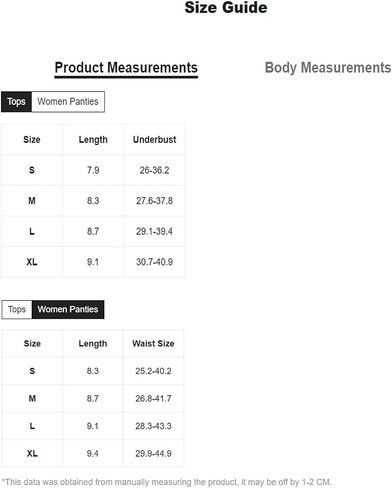Click the manual measurement disclaimer footnote
Screen dimensions: 392x488
pos(167,482)
